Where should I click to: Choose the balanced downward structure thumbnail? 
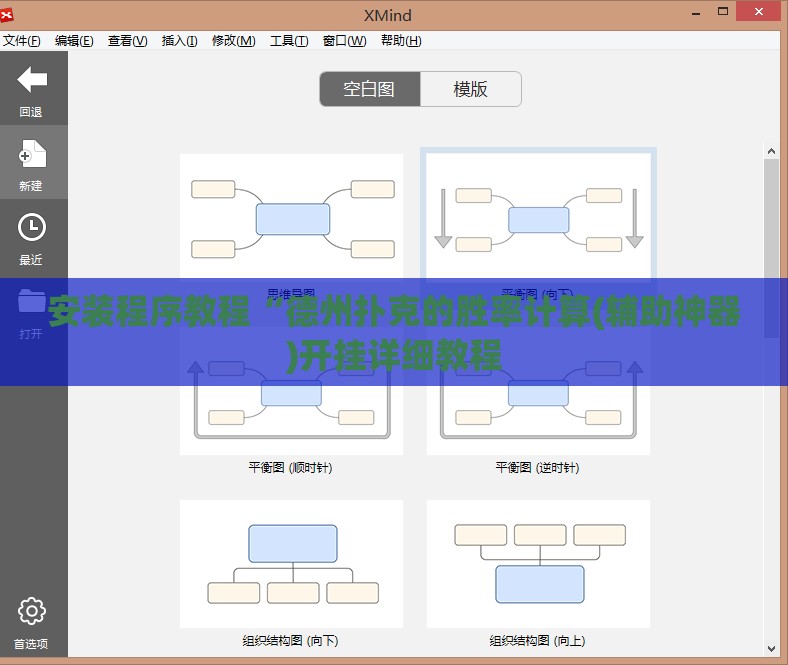click(x=538, y=216)
